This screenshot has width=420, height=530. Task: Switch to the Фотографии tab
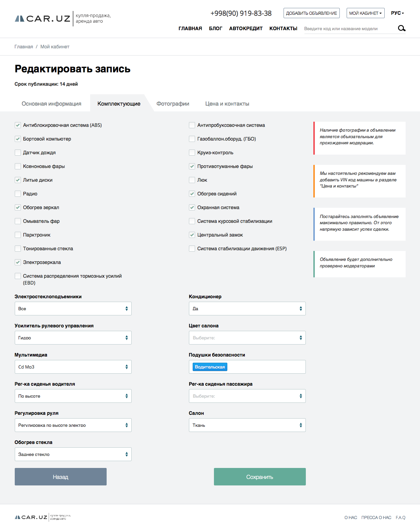point(173,104)
